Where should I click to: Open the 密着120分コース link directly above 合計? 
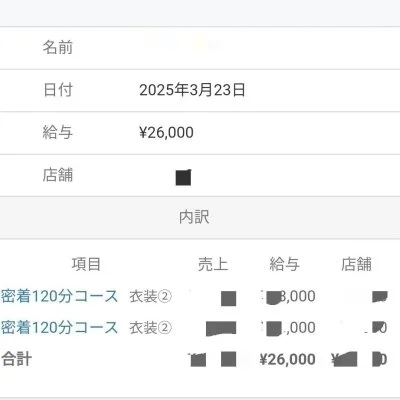[59, 327]
